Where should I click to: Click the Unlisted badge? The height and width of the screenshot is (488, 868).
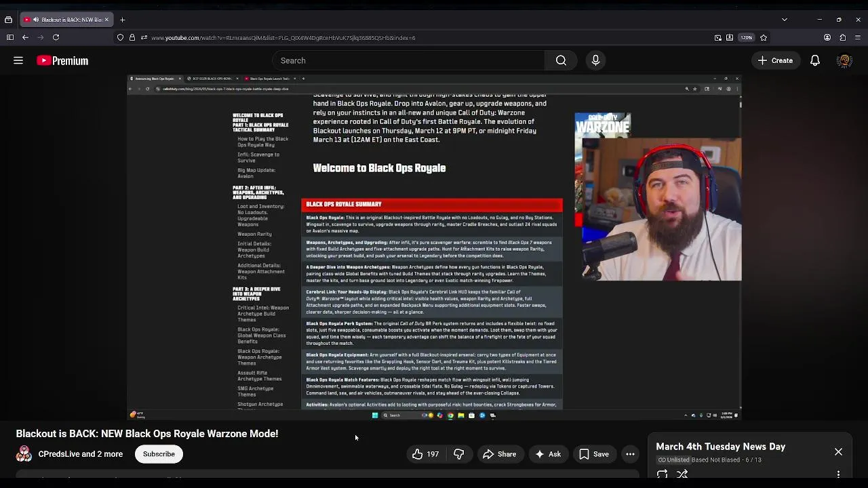coord(673,460)
